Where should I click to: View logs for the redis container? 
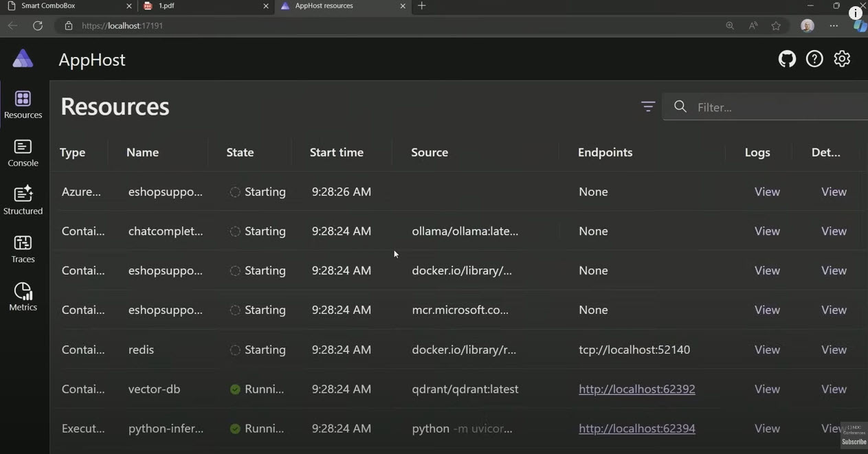point(767,350)
